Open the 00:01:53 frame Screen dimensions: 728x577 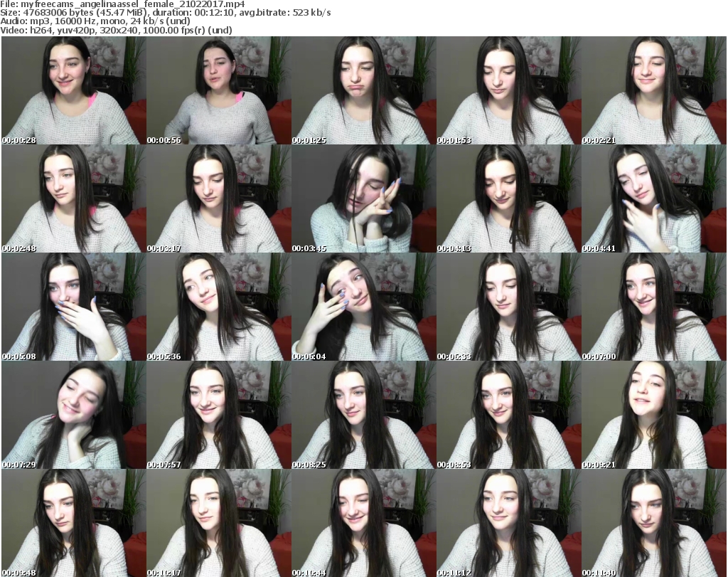[508, 90]
